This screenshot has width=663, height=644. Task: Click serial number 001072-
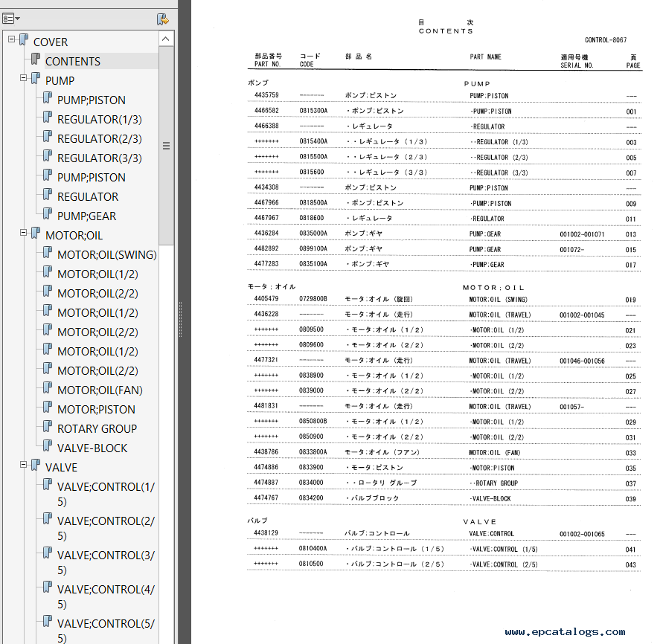(x=571, y=250)
